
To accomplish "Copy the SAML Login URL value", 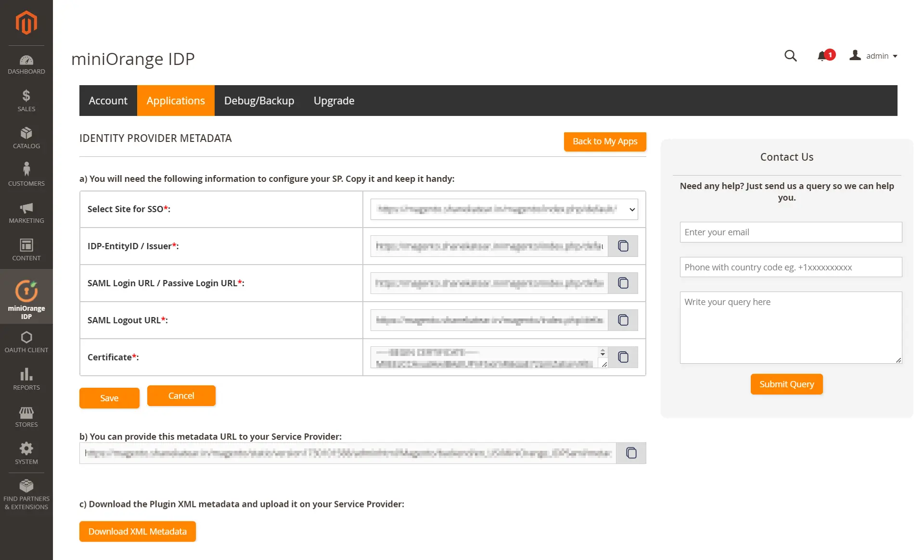I will [x=623, y=283].
